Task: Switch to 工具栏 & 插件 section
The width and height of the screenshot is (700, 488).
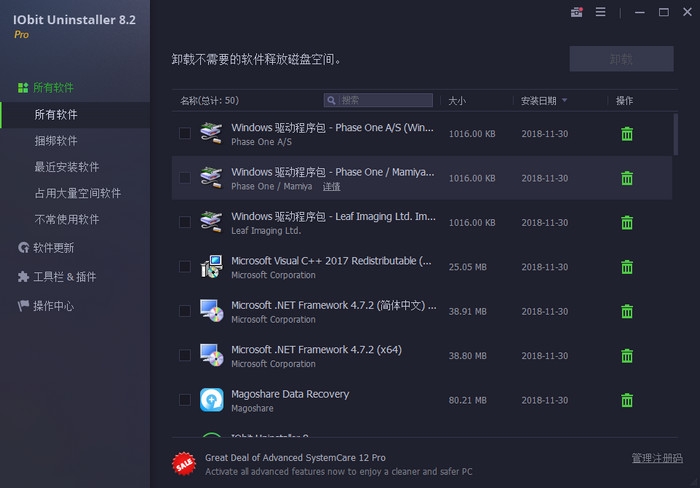Action: (x=64, y=277)
